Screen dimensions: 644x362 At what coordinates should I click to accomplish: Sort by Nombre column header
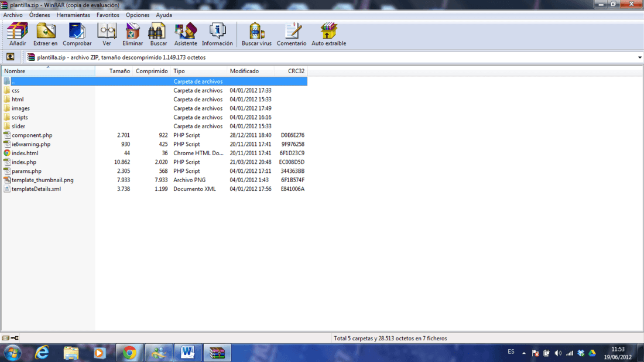(49, 71)
